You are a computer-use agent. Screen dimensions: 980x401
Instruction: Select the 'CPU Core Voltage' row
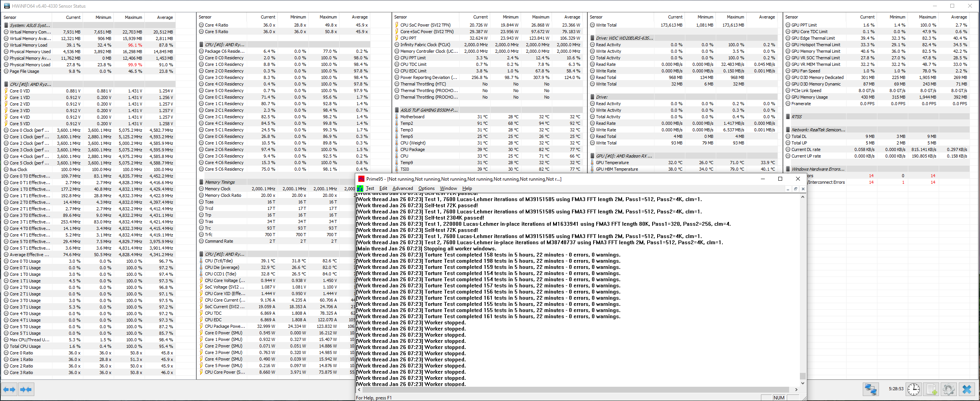[x=276, y=280]
